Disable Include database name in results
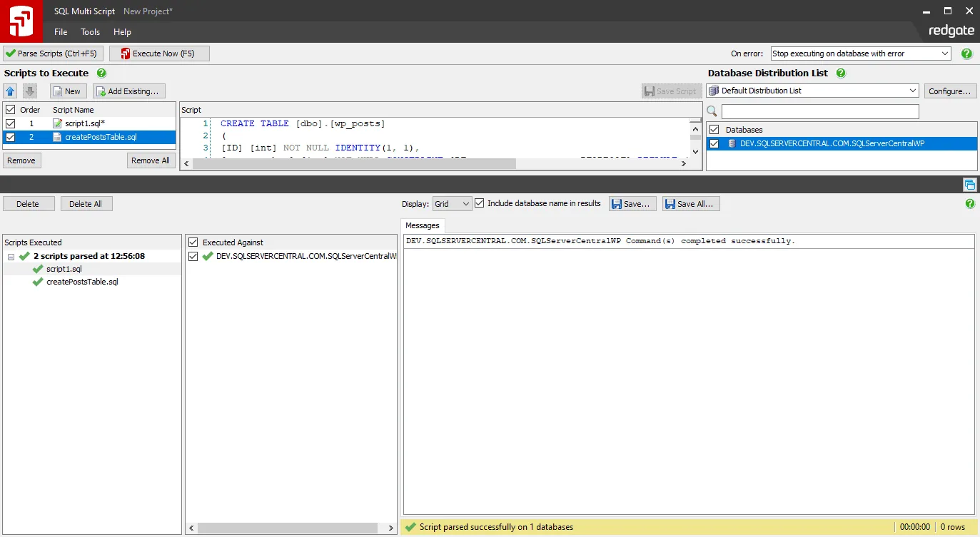This screenshot has width=980, height=537. (480, 203)
